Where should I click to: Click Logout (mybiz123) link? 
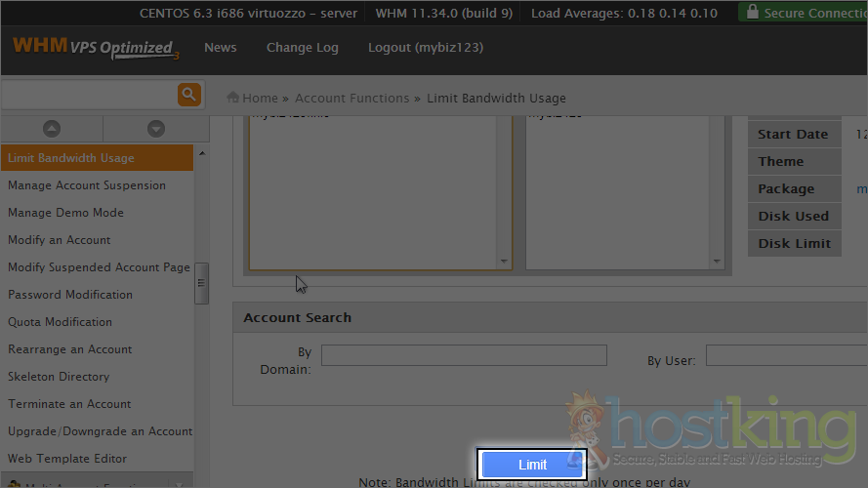425,48
